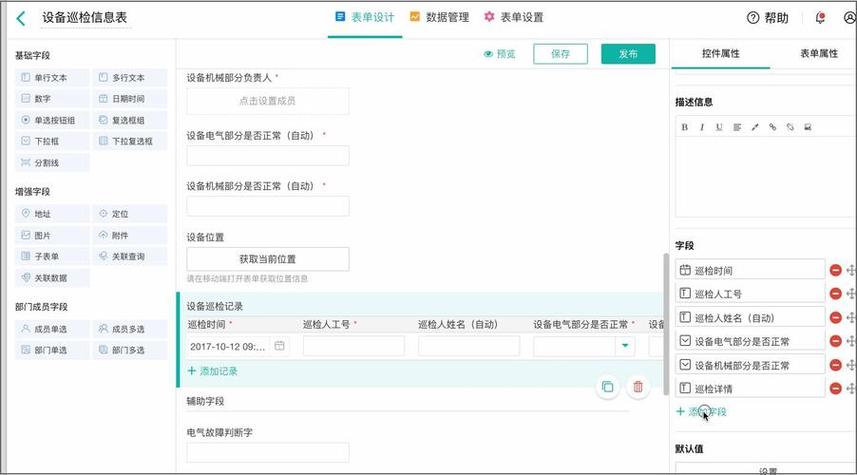
Task: Remove link in the description editor
Action: 790,127
